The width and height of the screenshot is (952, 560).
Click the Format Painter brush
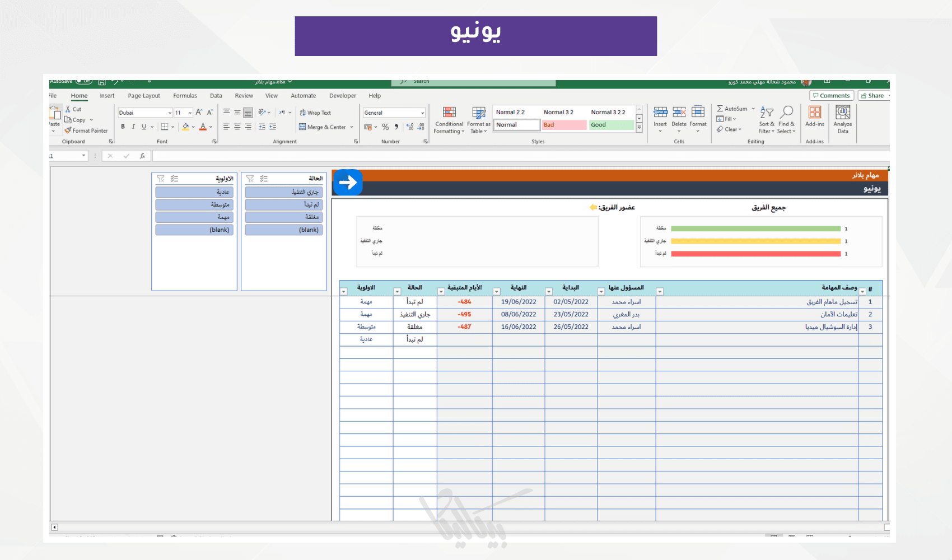click(68, 130)
